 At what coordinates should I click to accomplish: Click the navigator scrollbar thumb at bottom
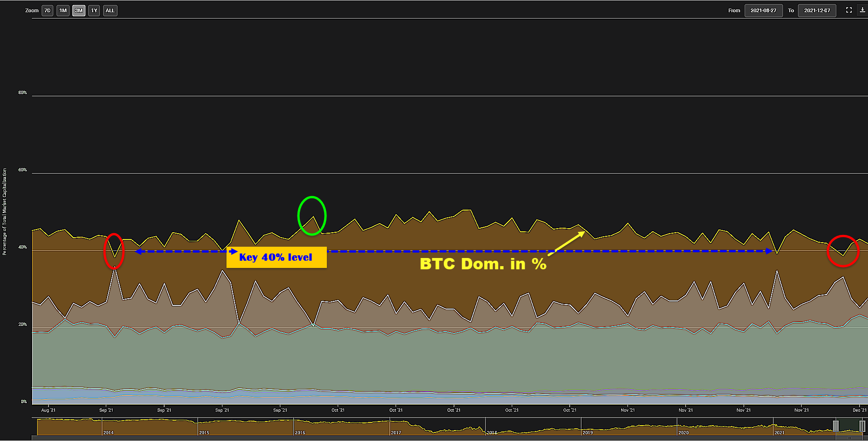pyautogui.click(x=849, y=438)
